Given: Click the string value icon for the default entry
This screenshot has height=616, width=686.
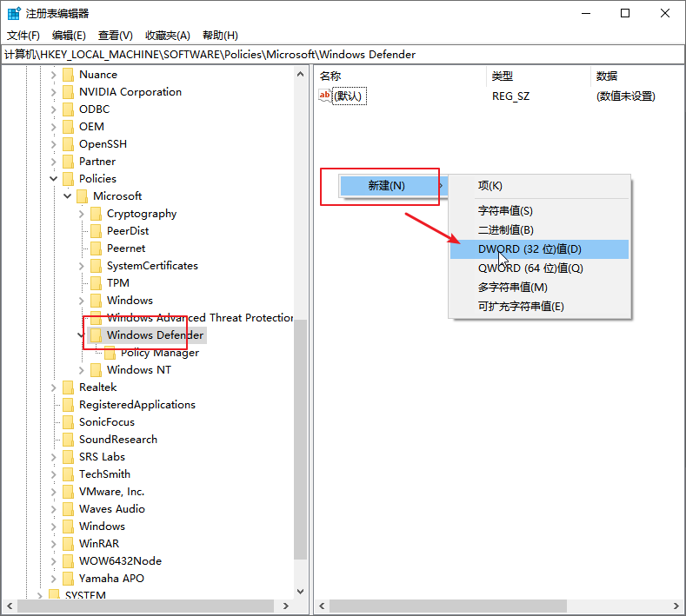Looking at the screenshot, I should click(325, 96).
